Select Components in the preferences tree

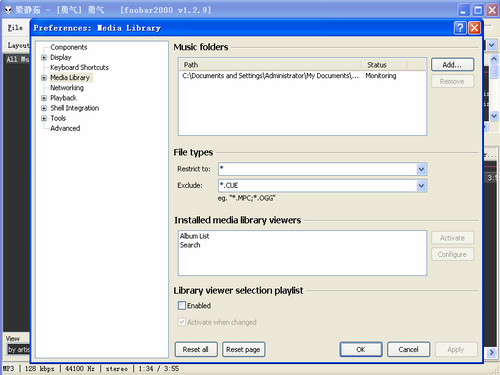(69, 47)
